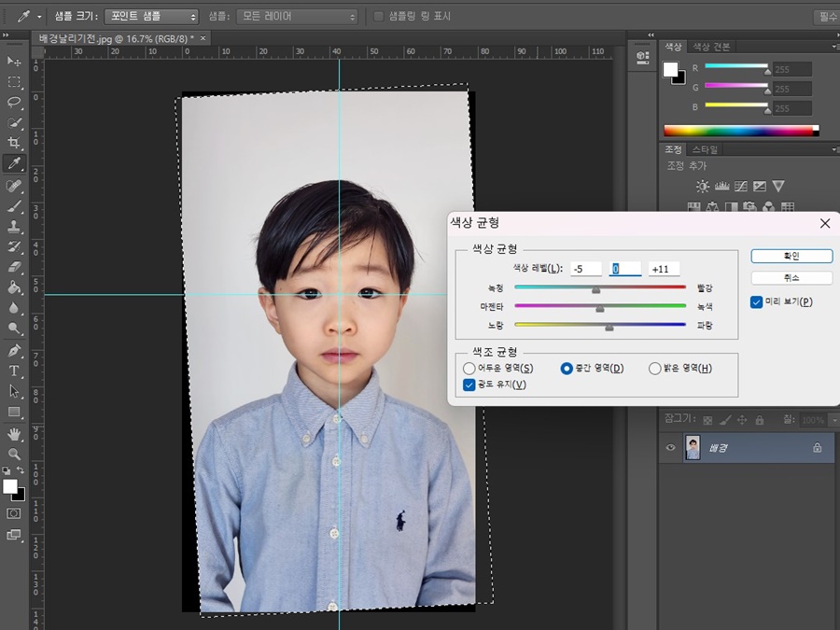Toggle the 미리 보기(P) checkbox

tap(756, 302)
